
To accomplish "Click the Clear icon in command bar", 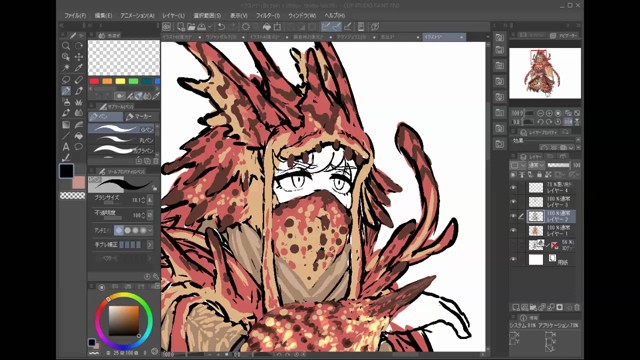I will [246, 27].
